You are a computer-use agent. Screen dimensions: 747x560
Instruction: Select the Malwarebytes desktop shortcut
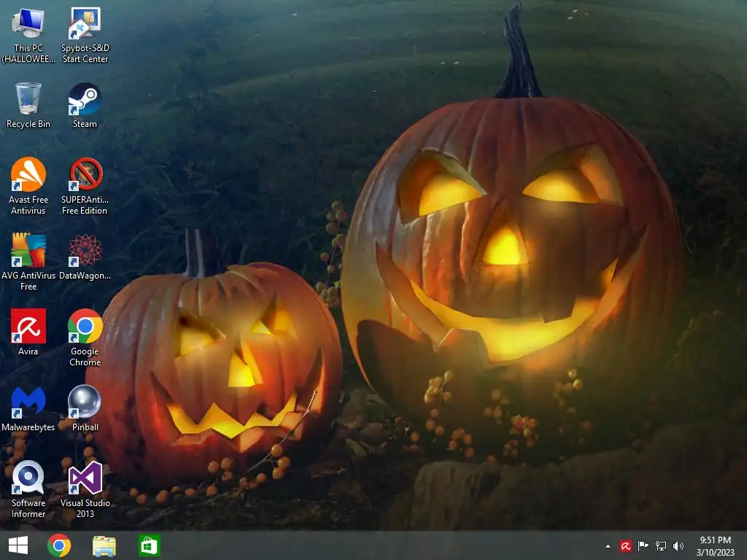point(28,408)
